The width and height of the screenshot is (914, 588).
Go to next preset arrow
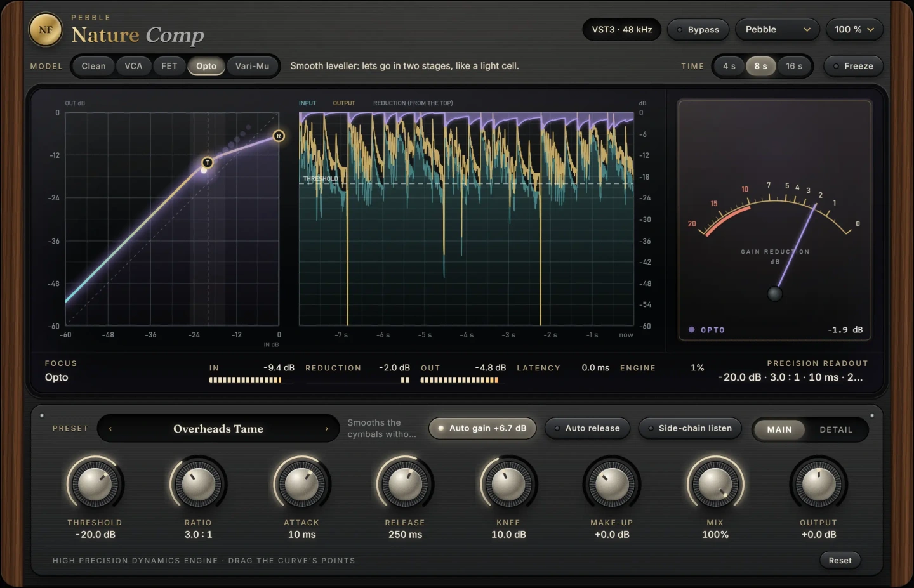(327, 429)
